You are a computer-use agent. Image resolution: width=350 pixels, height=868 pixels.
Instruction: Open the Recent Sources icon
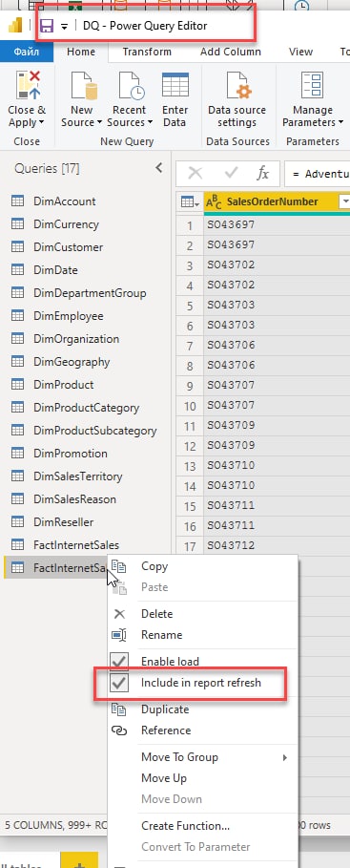132,85
